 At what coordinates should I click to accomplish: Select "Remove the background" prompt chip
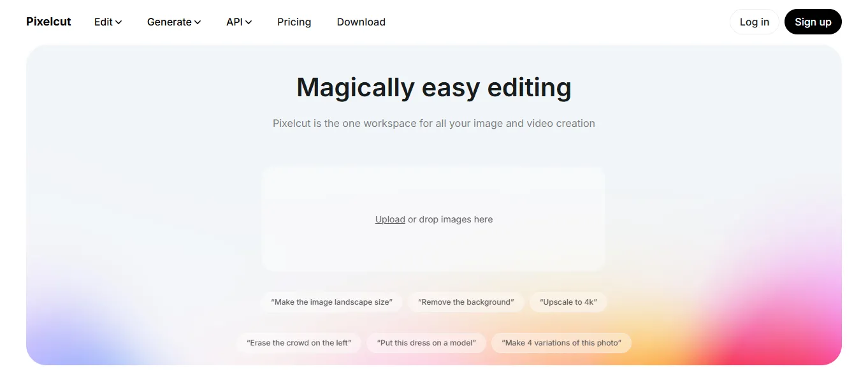[466, 302]
